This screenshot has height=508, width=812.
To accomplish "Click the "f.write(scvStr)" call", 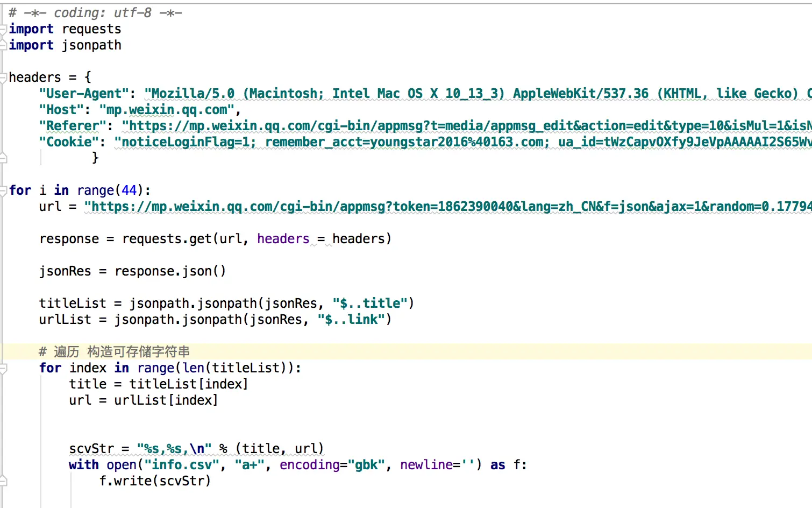I will click(x=155, y=481).
